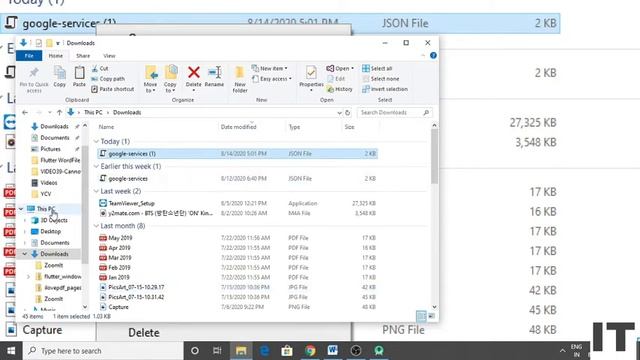This screenshot has width=640, height=360.
Task: Click the Cut command
Action: tap(100, 69)
